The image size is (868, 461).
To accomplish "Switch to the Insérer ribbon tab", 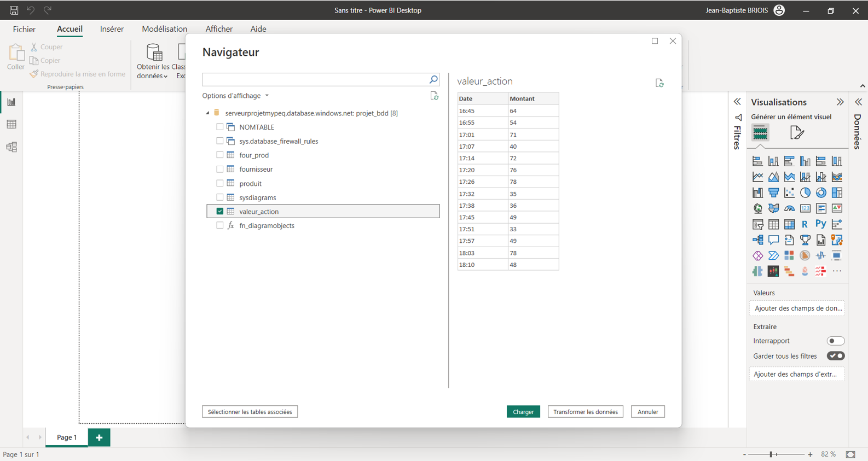I will coord(112,29).
